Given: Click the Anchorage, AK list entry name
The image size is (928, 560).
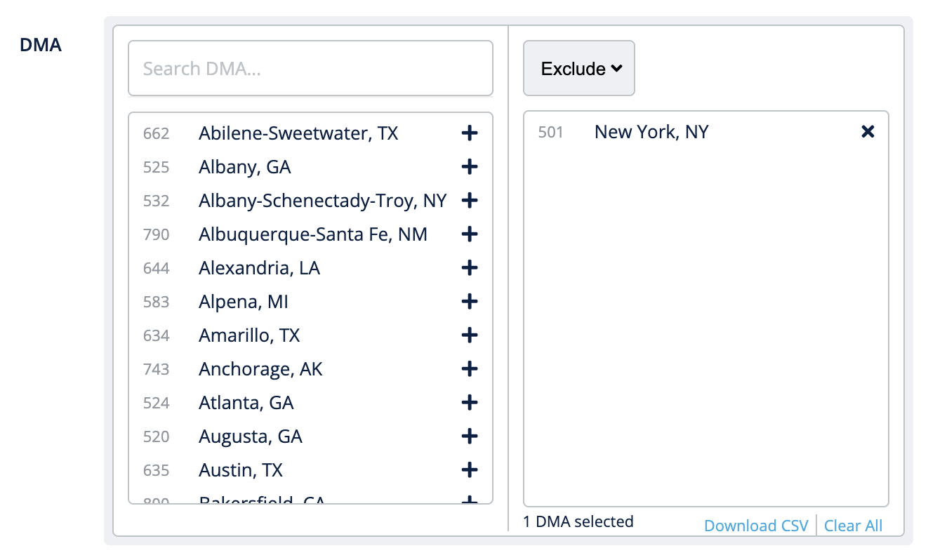Looking at the screenshot, I should [x=260, y=369].
